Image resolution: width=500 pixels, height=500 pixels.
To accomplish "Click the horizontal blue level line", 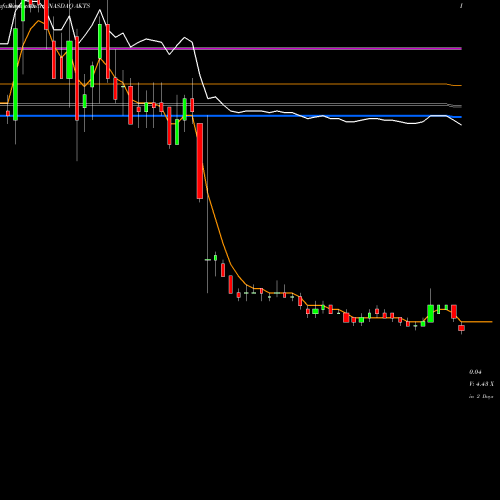I will [x=231, y=116].
